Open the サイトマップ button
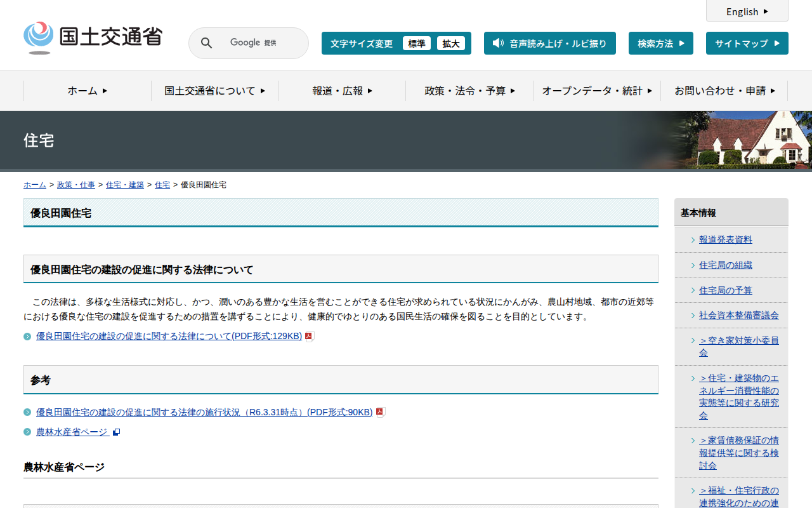This screenshot has width=812, height=508. (747, 44)
